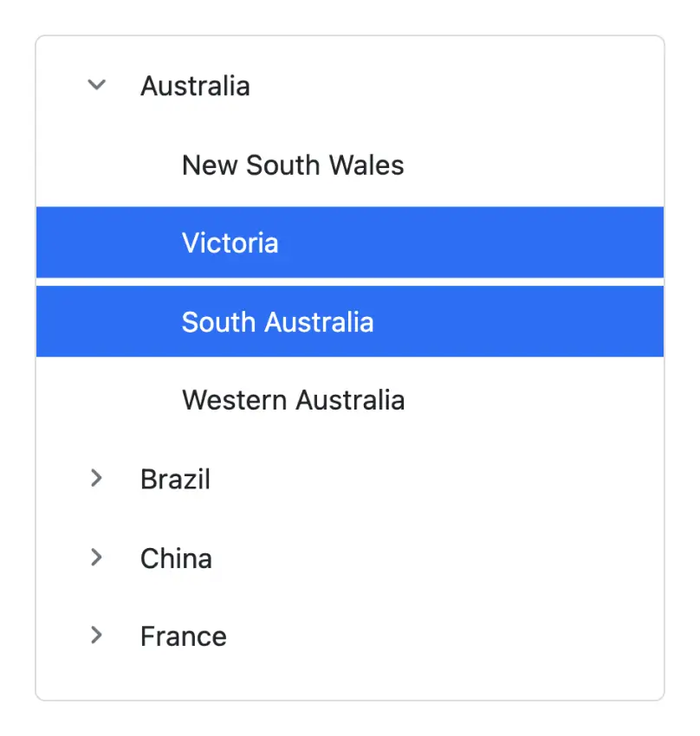Expand the France node chevron

coord(97,636)
